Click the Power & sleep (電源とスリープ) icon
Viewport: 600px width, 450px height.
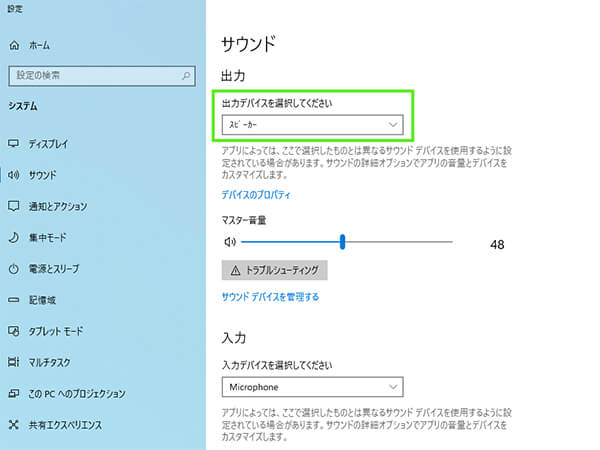[13, 269]
